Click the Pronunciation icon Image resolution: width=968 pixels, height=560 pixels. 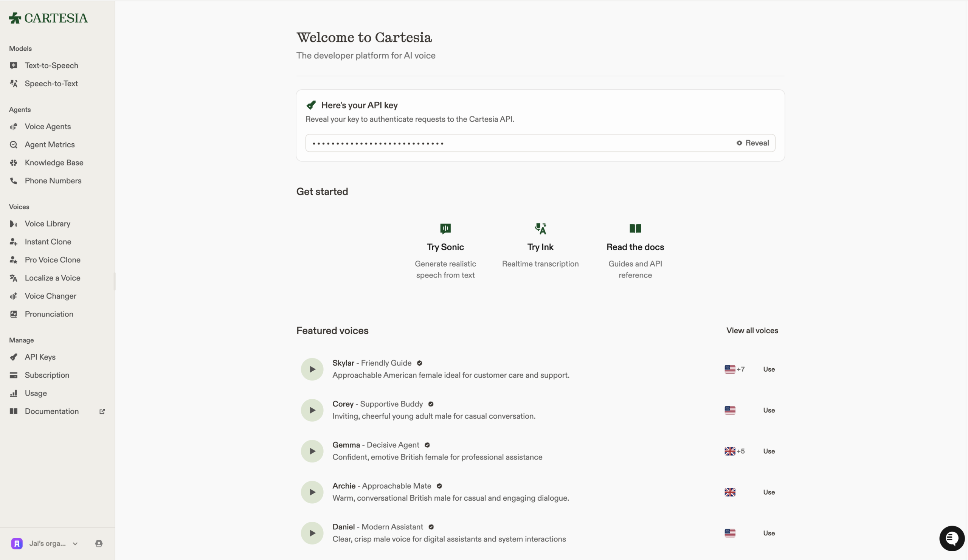coord(14,314)
